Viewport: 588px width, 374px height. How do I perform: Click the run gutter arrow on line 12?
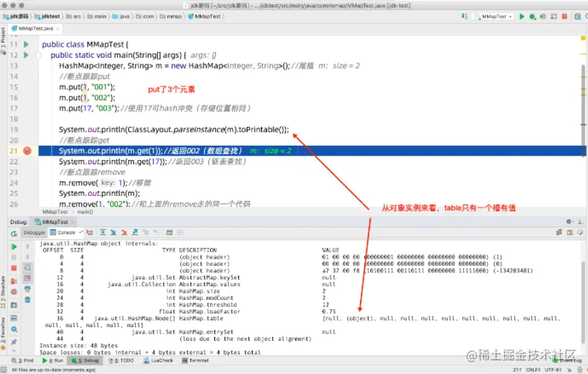coord(26,55)
